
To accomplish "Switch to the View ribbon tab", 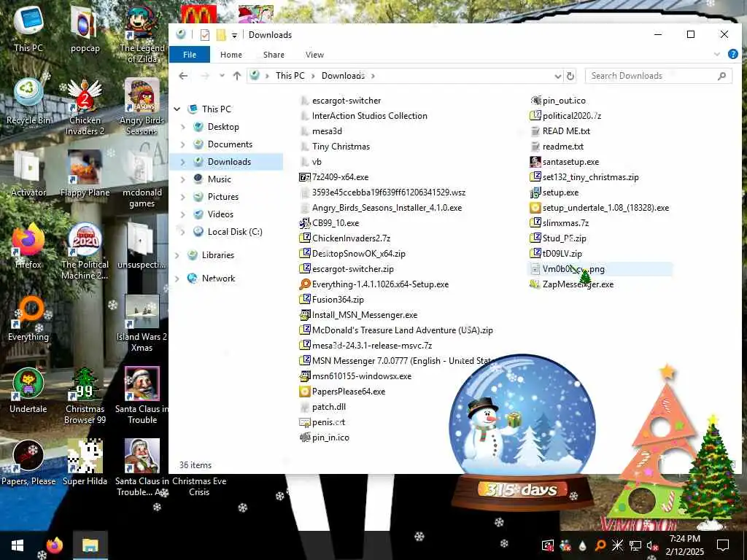I will [314, 55].
